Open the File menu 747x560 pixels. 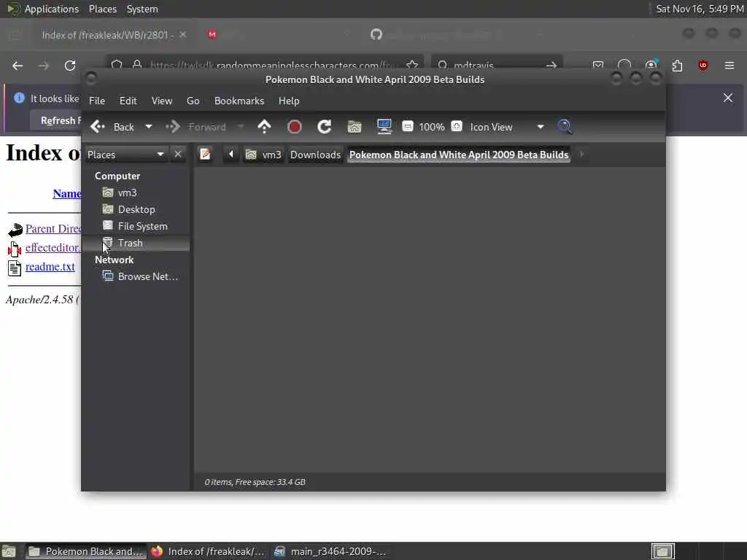coord(97,101)
